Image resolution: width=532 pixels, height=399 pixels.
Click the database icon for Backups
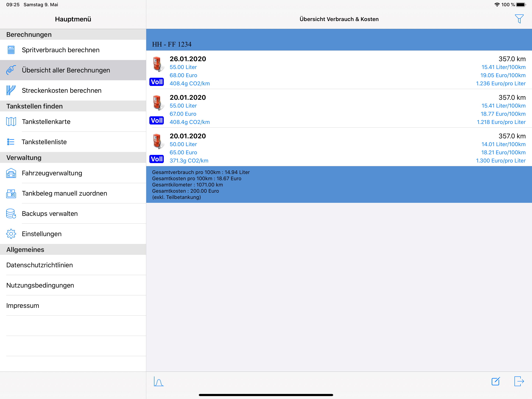pyautogui.click(x=11, y=214)
